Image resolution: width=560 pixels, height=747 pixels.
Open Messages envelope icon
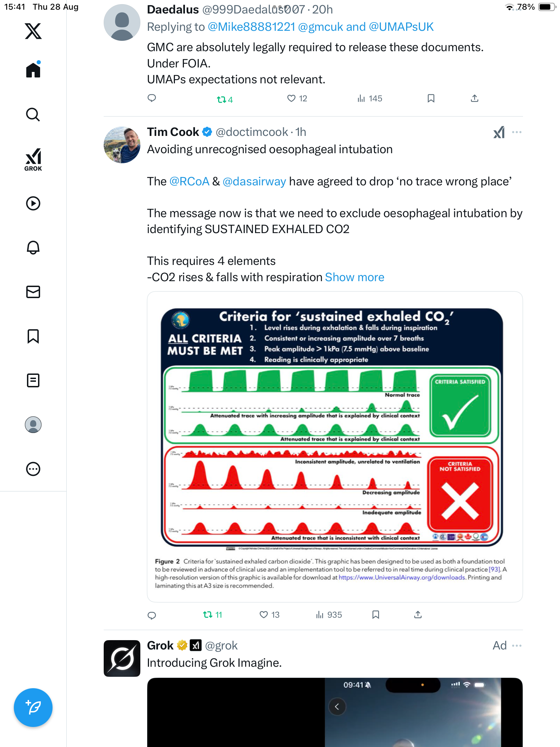click(33, 292)
